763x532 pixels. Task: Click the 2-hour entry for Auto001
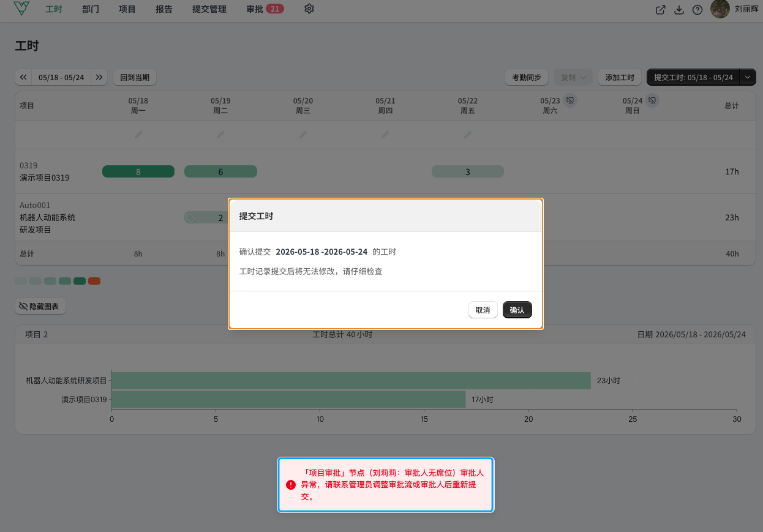coord(206,217)
